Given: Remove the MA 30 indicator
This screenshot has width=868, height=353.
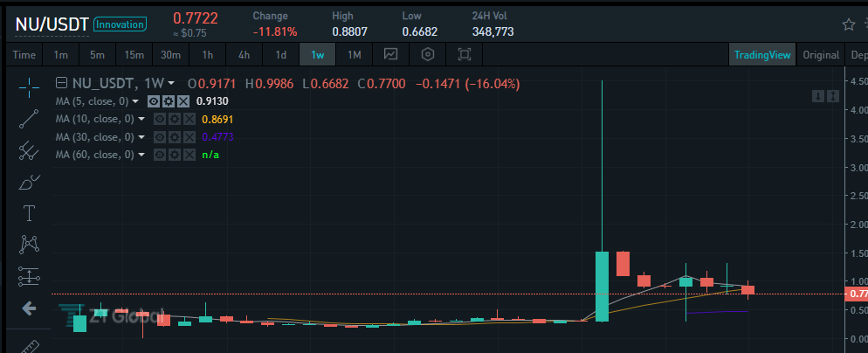Looking at the screenshot, I should tap(189, 137).
